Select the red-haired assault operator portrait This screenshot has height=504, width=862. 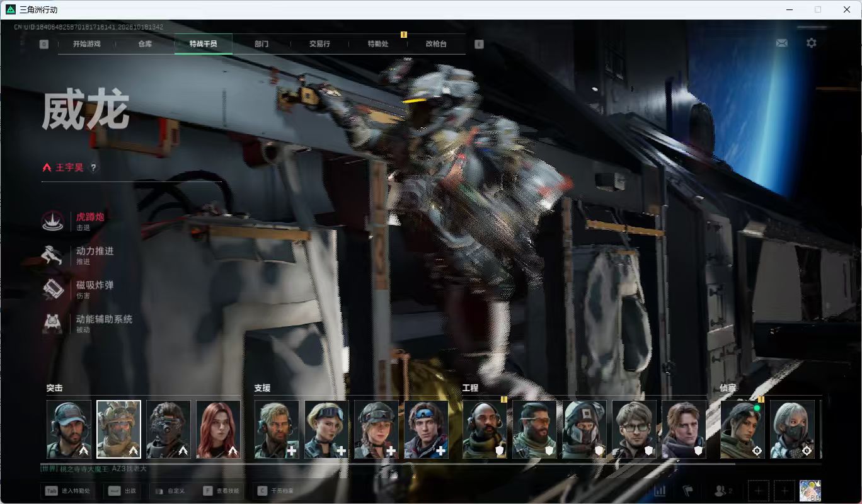tap(218, 429)
